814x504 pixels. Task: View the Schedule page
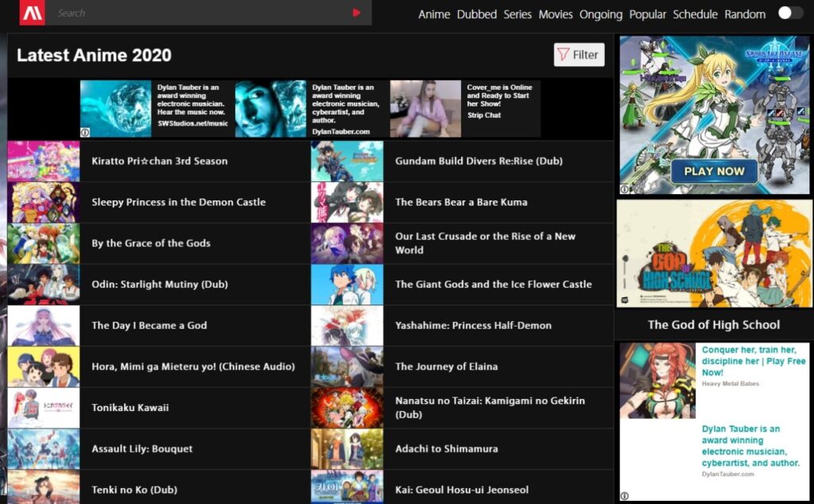[x=696, y=14]
